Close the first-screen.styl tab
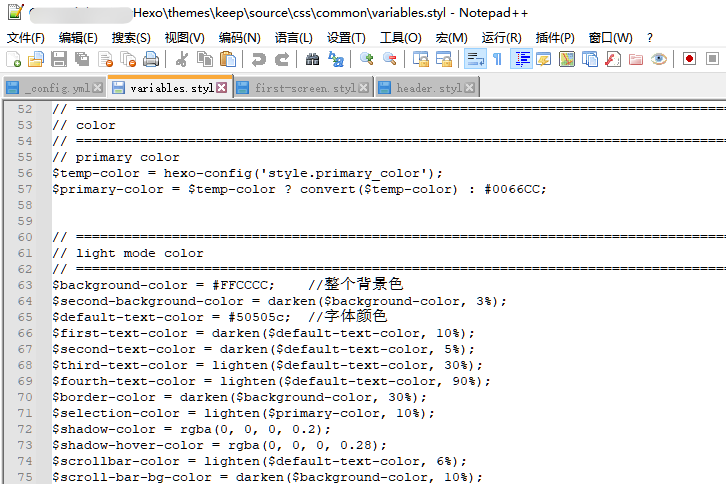 364,88
